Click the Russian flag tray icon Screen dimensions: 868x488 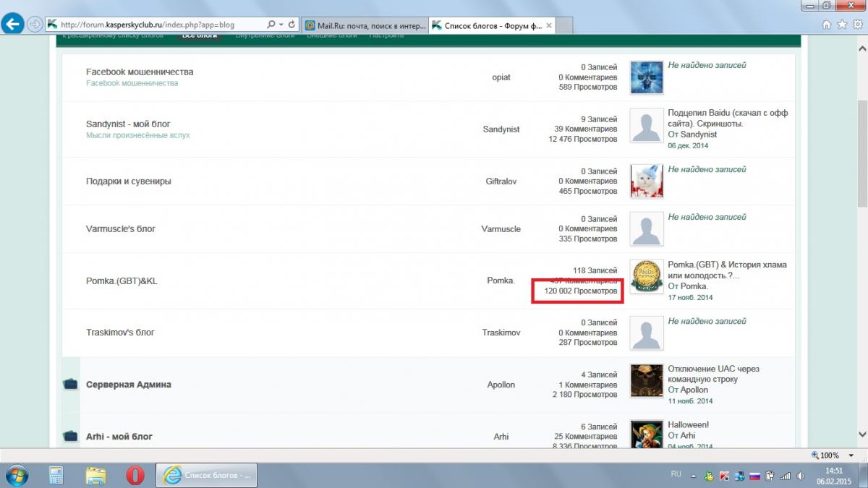tap(755, 476)
